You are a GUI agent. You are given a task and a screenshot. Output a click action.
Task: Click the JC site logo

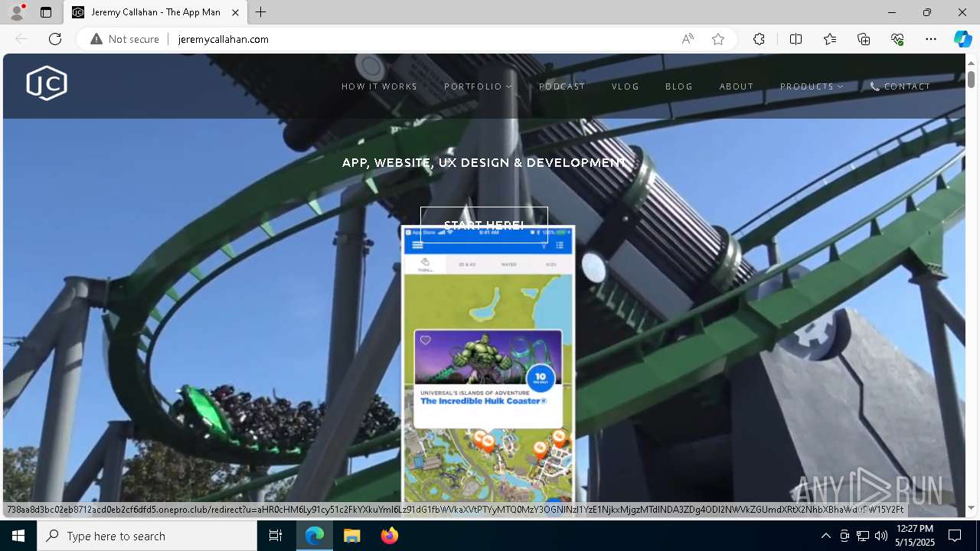pyautogui.click(x=47, y=83)
